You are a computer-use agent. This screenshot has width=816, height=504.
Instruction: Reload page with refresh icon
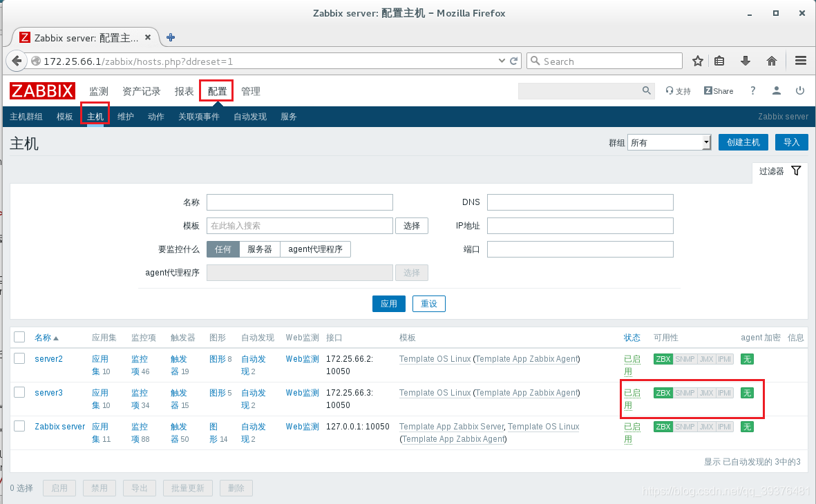click(513, 61)
